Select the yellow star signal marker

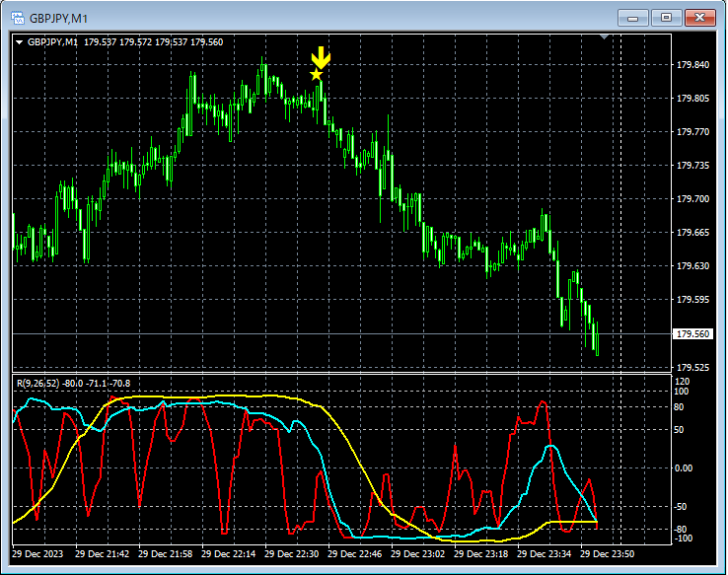pos(317,74)
